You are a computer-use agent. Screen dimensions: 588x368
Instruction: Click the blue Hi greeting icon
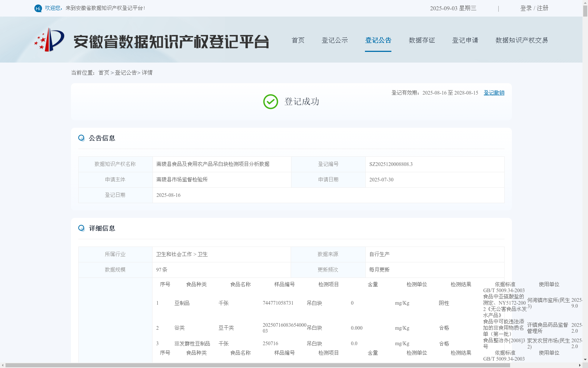(38, 8)
